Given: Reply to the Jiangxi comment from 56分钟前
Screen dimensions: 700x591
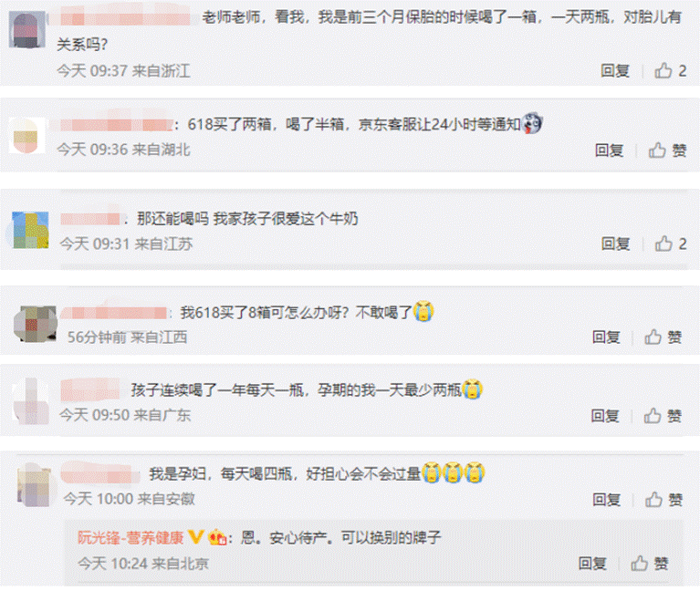Looking at the screenshot, I should 606,337.
